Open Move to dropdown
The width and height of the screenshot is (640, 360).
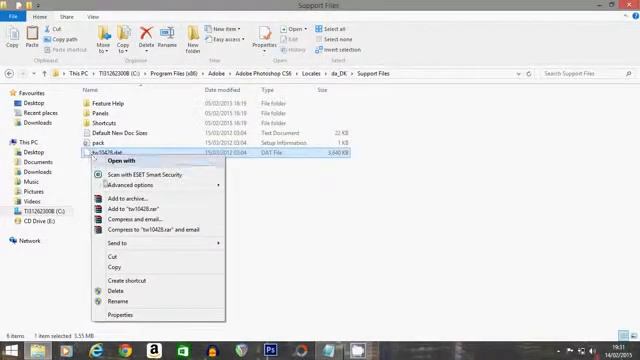(x=103, y=39)
